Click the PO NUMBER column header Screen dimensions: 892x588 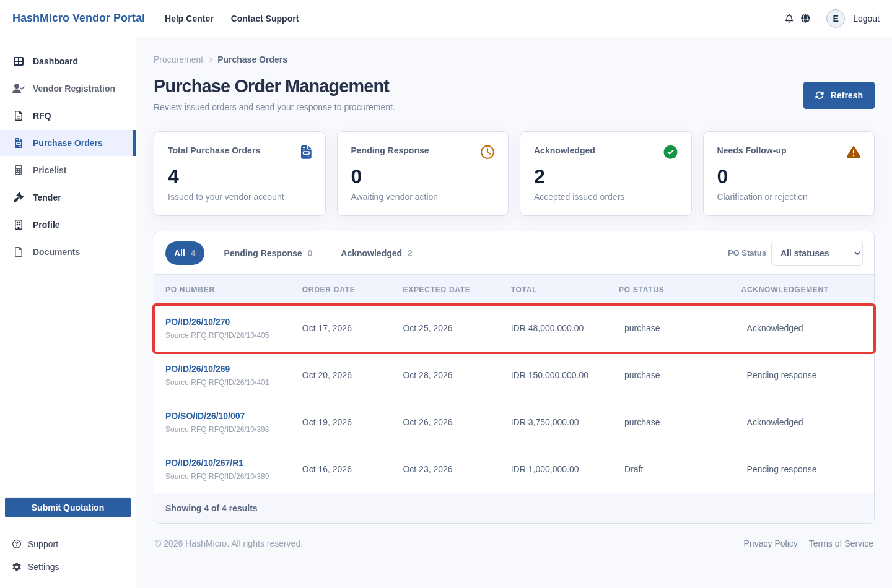[x=190, y=290]
